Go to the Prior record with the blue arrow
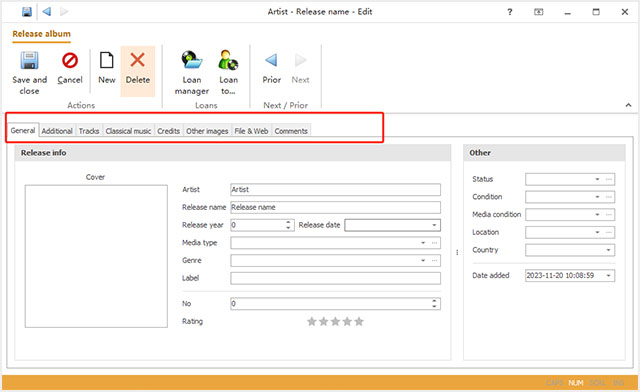Screen dimensions: 640x392 (271, 60)
